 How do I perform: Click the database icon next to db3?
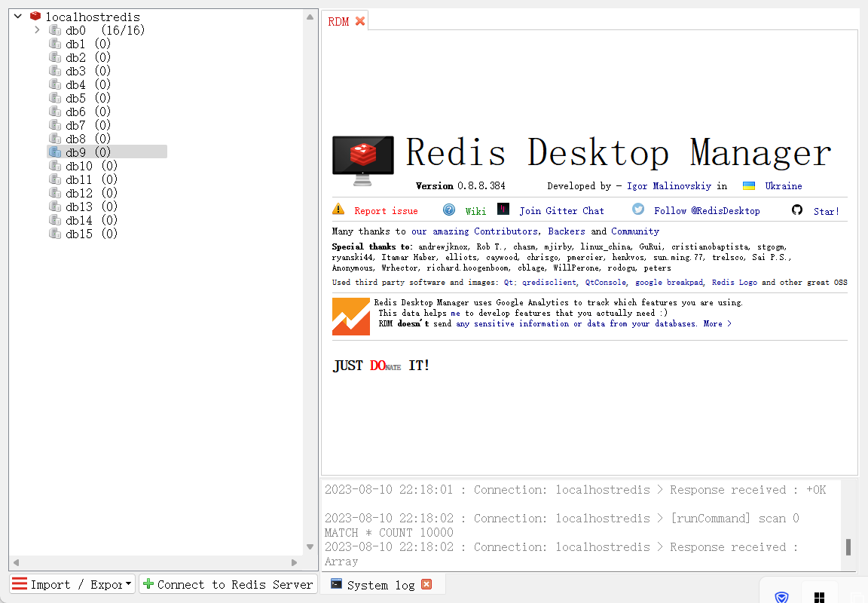(x=55, y=70)
